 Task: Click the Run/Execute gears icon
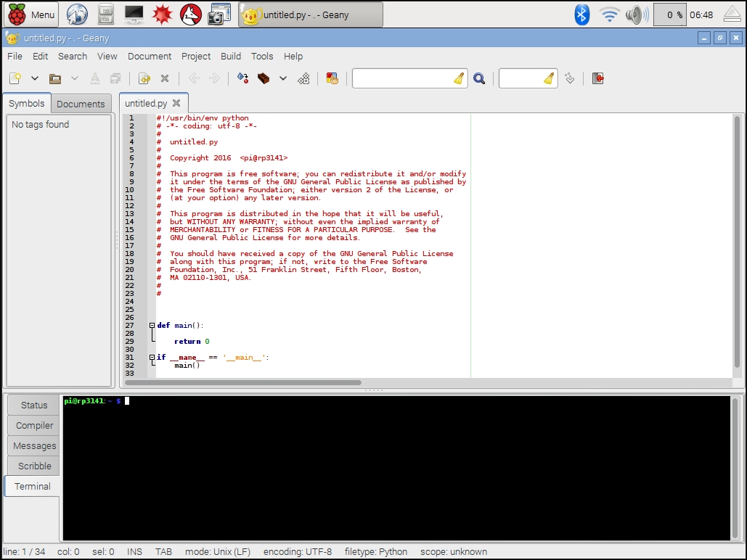point(304,78)
